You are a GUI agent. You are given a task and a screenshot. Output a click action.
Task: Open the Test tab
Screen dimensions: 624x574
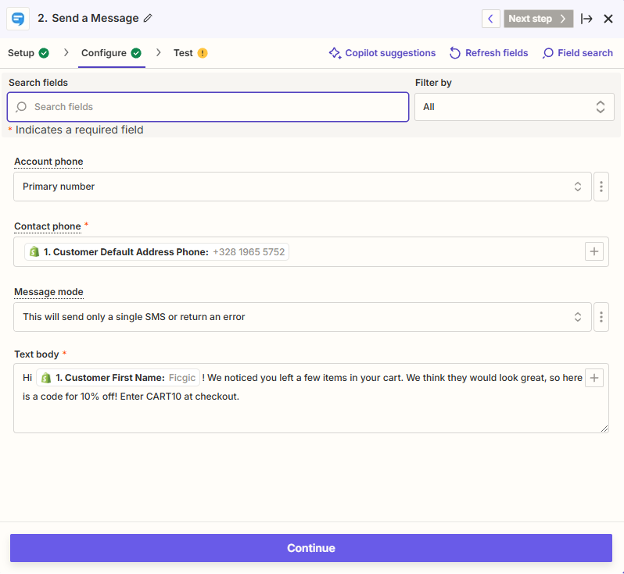coord(190,53)
